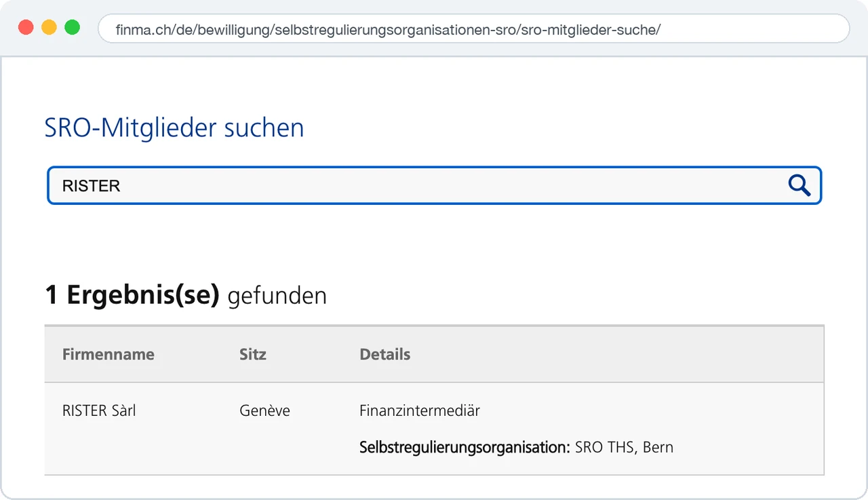Select the Finanzintermediär detail text
The image size is (868, 500).
[x=420, y=410]
